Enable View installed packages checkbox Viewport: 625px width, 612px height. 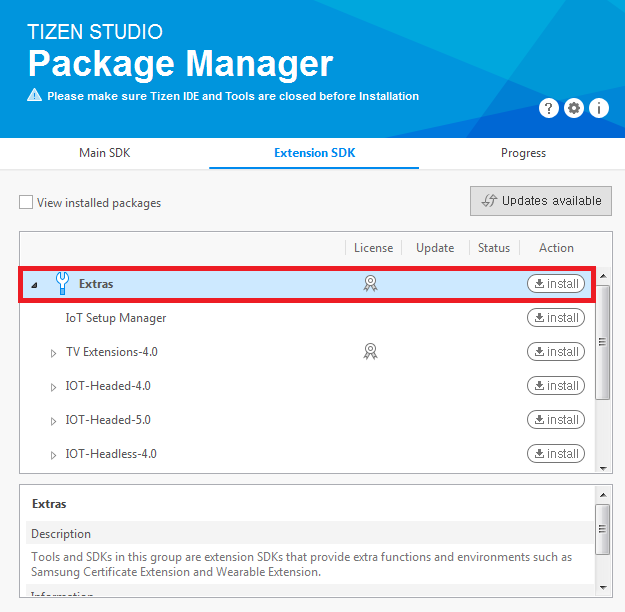(26, 203)
